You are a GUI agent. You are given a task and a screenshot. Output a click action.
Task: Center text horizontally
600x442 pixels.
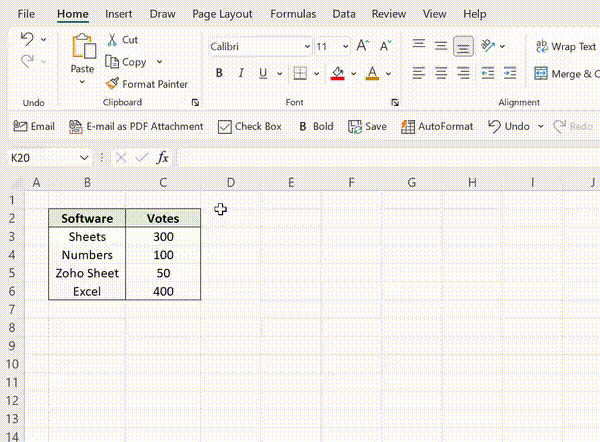[x=441, y=73]
